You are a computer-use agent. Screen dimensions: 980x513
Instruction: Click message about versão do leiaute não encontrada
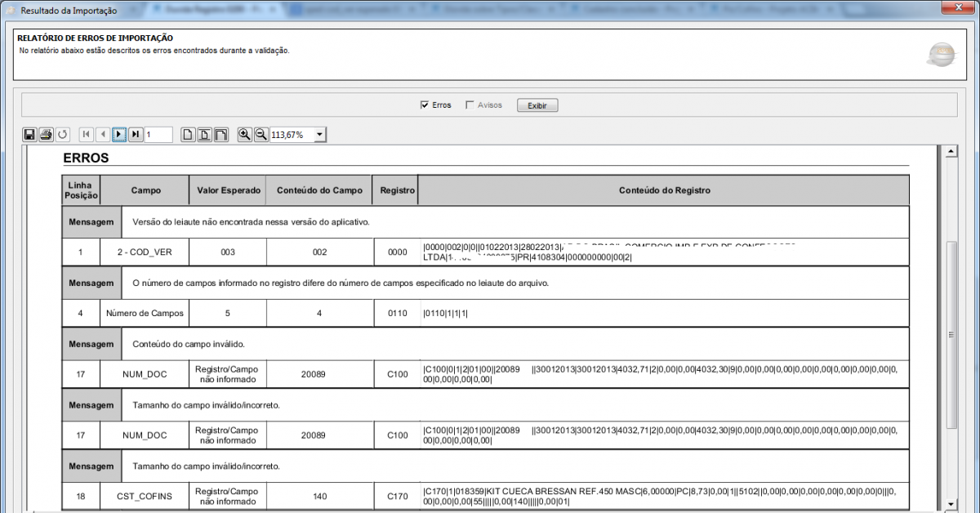251,221
